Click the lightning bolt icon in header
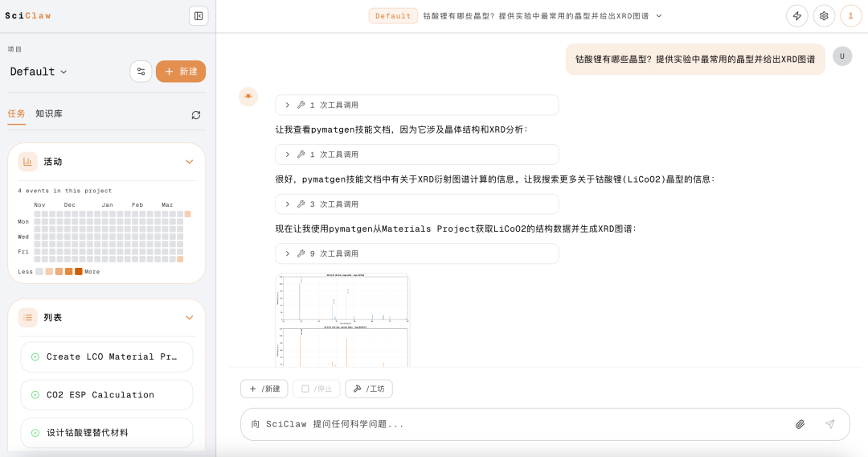 [x=796, y=15]
